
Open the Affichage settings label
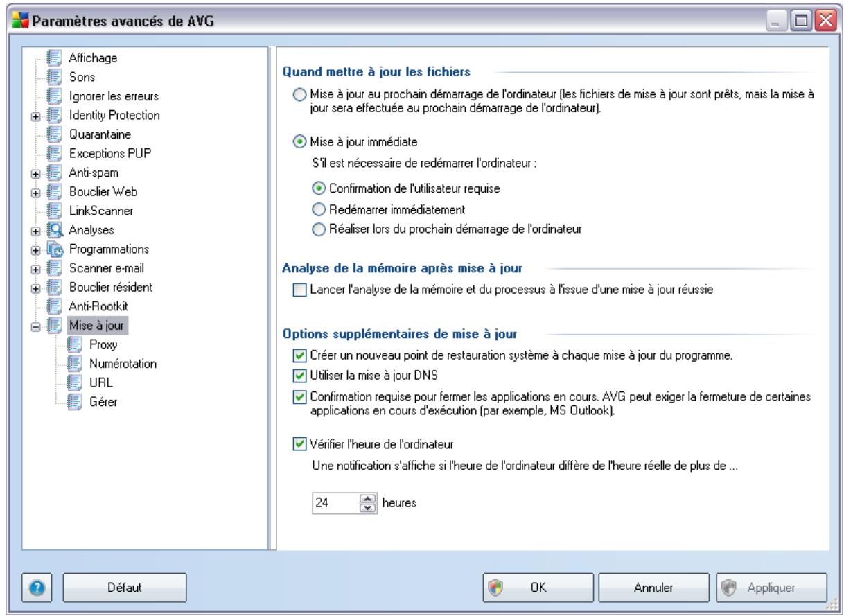click(93, 57)
